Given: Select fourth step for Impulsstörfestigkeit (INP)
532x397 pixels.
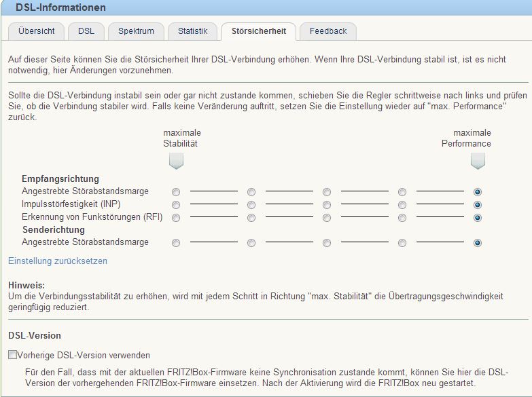Looking at the screenshot, I should pyautogui.click(x=402, y=205).
